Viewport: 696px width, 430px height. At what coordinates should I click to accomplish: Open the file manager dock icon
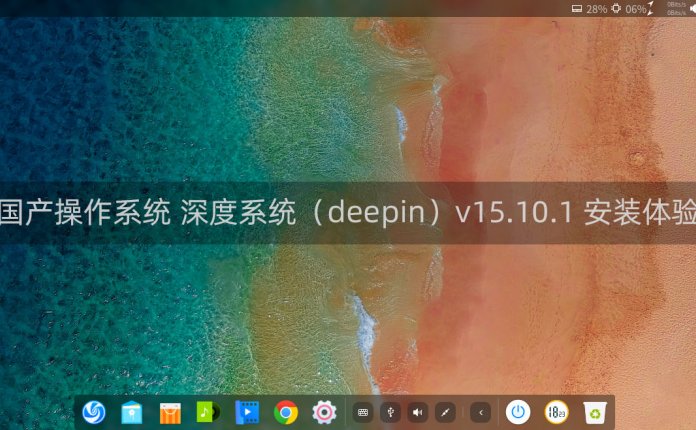[132, 412]
